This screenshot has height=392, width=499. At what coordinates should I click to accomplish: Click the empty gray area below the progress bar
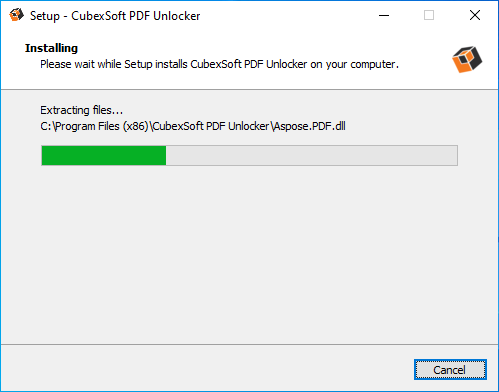pyautogui.click(x=249, y=253)
